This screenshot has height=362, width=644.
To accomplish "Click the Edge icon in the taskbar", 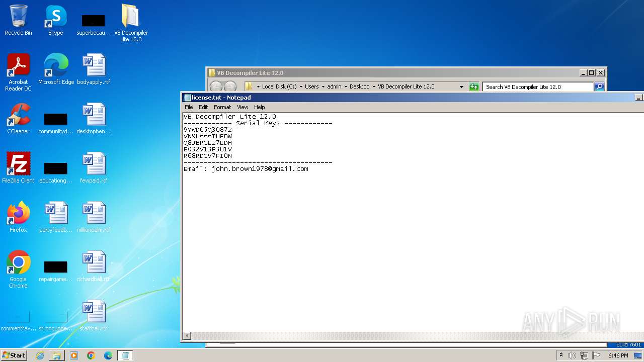I will coord(108,355).
